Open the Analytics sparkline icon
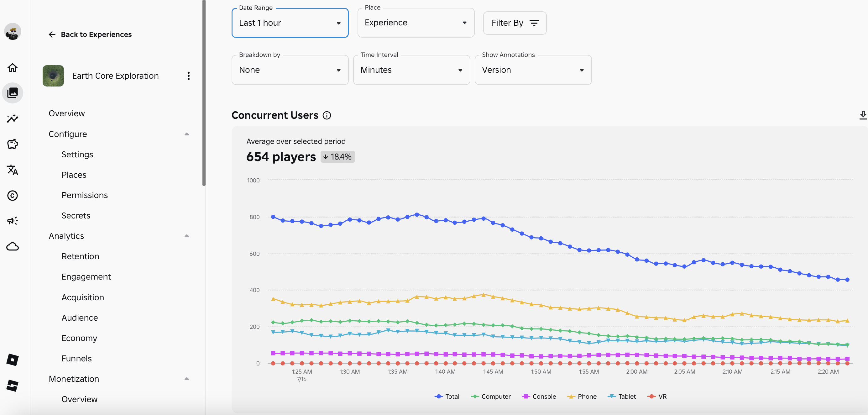The image size is (868, 415). [13, 118]
